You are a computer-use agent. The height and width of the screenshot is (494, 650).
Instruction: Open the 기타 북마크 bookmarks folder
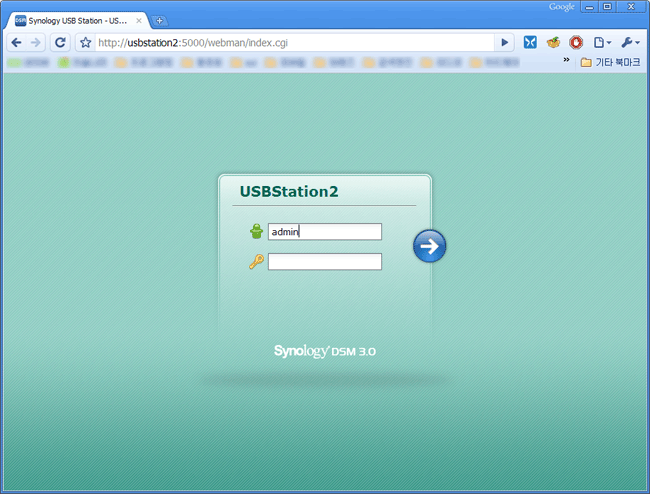click(x=610, y=62)
